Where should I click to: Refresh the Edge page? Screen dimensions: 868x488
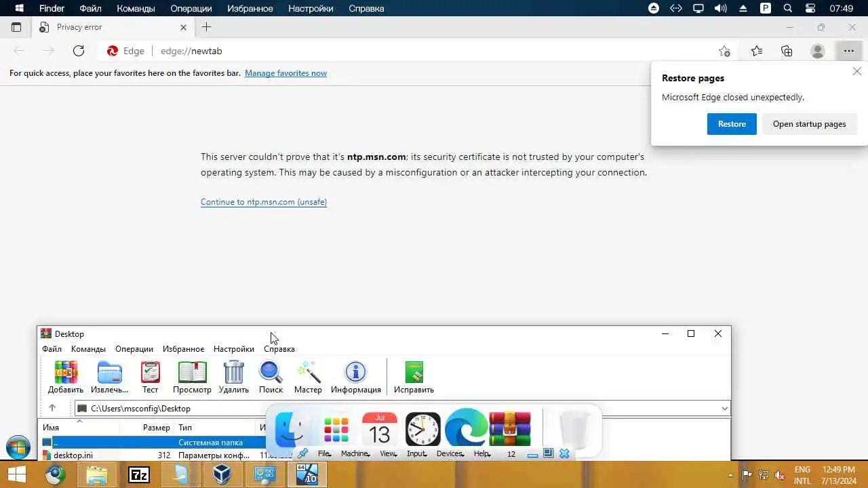79,51
